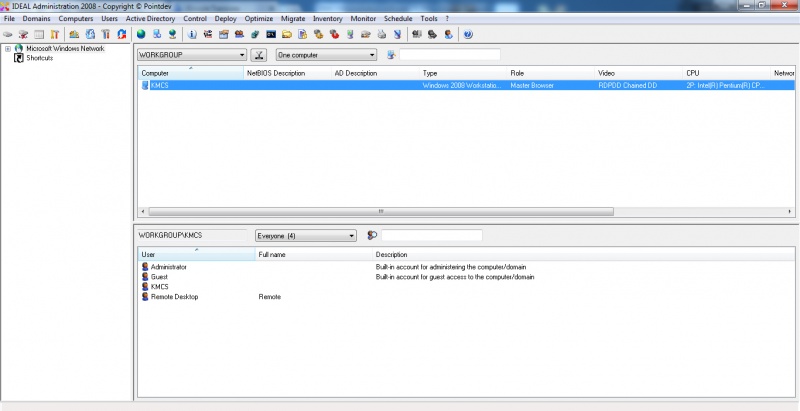Click the window panel toolbar icon
This screenshot has height=411, width=800.
(x=223, y=35)
